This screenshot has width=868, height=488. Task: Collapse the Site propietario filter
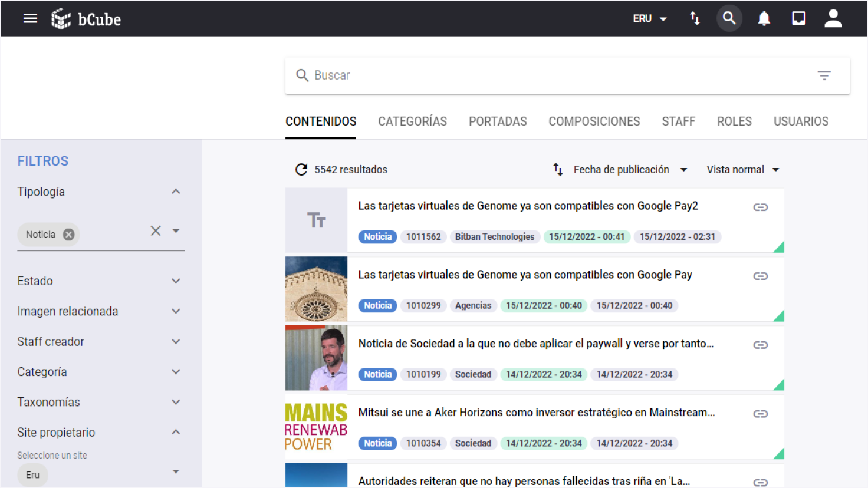[x=176, y=432]
